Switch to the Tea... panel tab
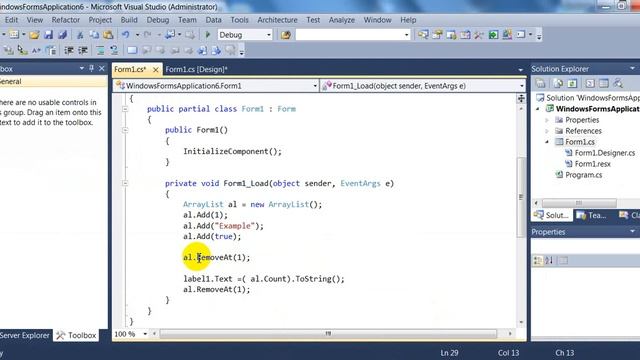The image size is (640, 360). 592,215
